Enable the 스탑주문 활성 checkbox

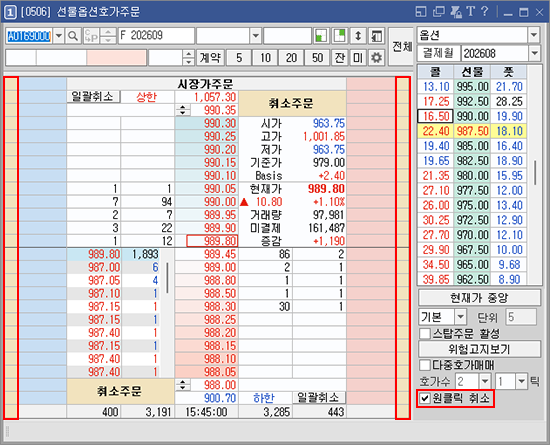point(425,333)
